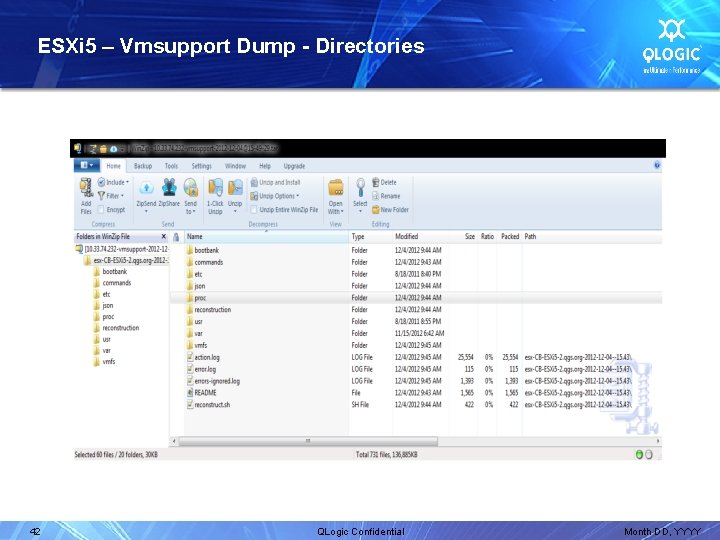Close the Folders in WinZip File pane

pos(163,236)
